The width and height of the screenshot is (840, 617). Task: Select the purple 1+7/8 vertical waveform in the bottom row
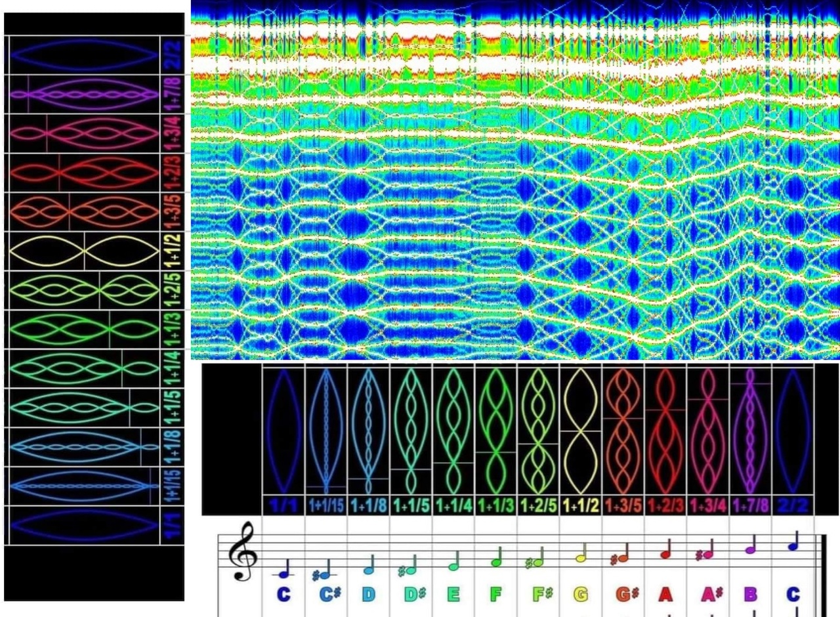pyautogui.click(x=751, y=430)
